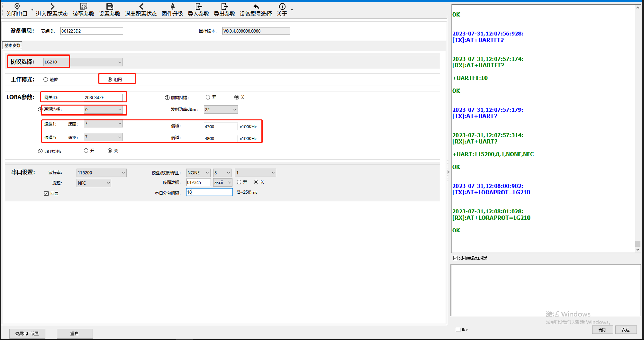Open parity NONE dropdown
This screenshot has width=644, height=340.
point(198,172)
